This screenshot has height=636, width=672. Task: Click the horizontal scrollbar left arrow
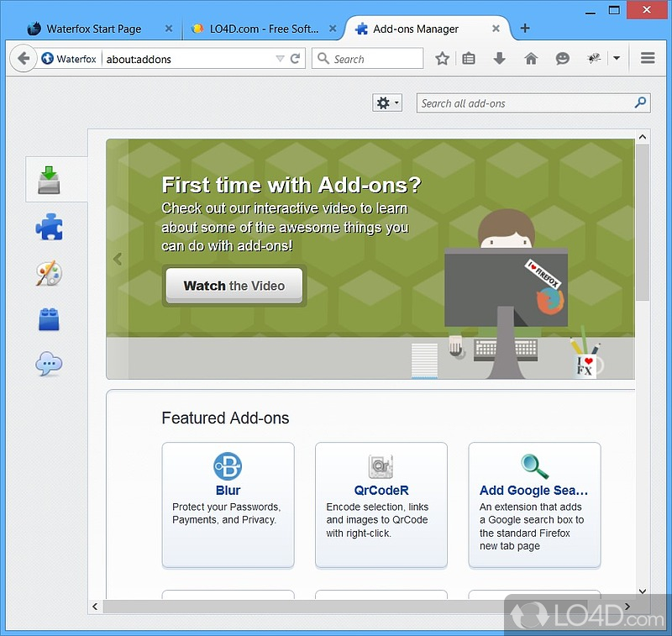tap(95, 607)
